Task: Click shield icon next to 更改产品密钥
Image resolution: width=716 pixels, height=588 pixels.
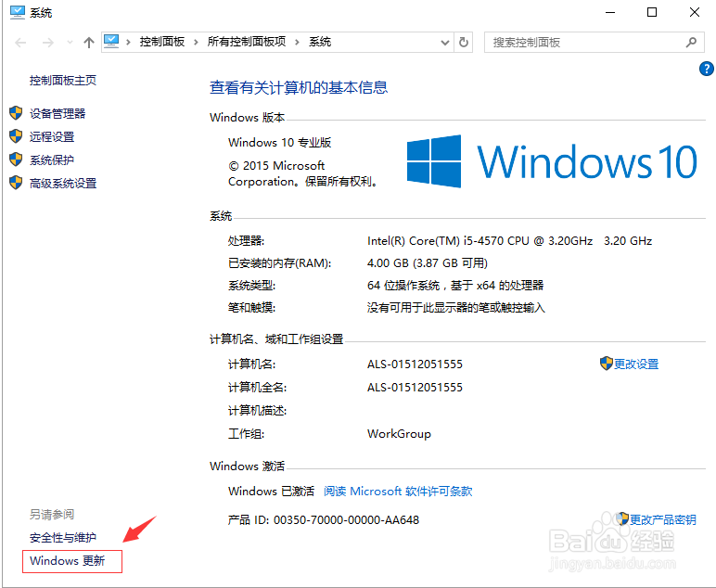Action: point(622,518)
